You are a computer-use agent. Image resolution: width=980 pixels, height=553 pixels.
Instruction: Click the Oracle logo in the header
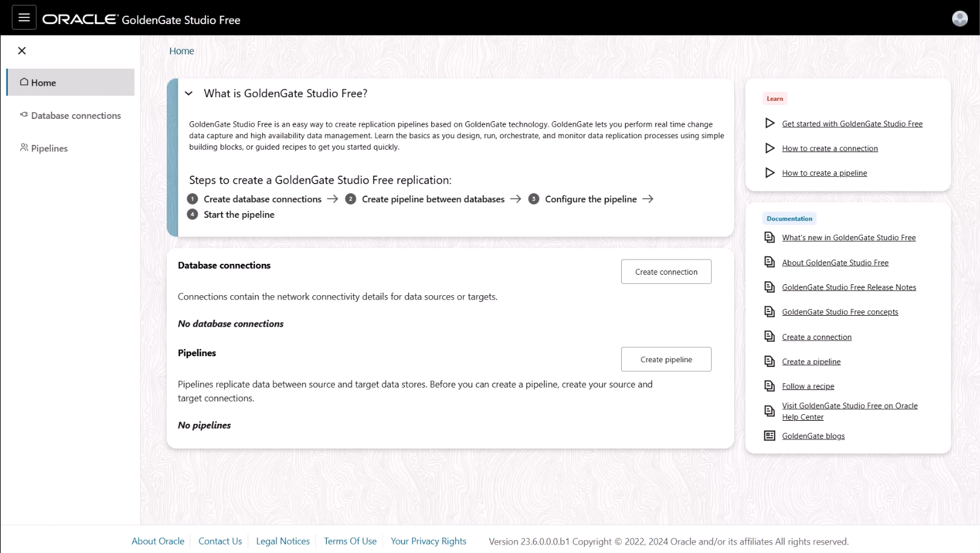click(x=79, y=19)
